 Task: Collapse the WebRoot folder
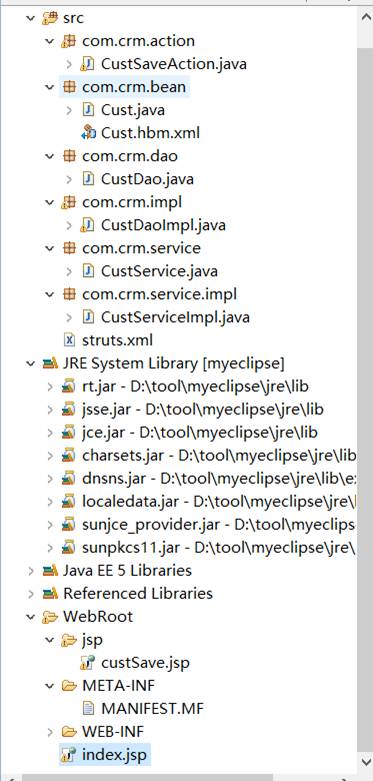pos(31,617)
